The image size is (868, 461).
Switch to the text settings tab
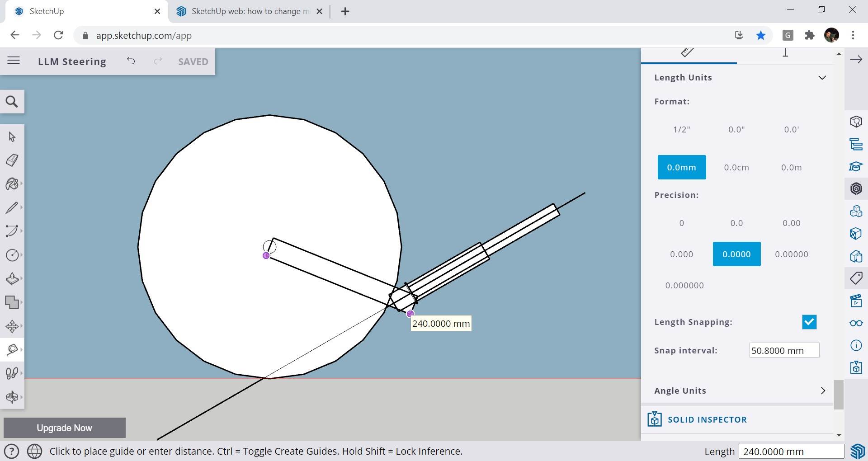tap(785, 53)
